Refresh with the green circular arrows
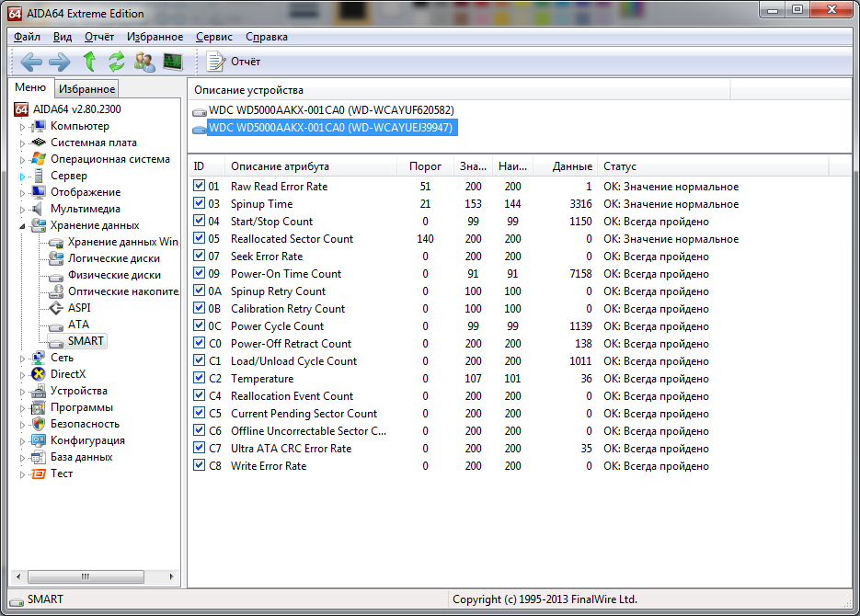Viewport: 860px width, 616px height. click(x=116, y=62)
